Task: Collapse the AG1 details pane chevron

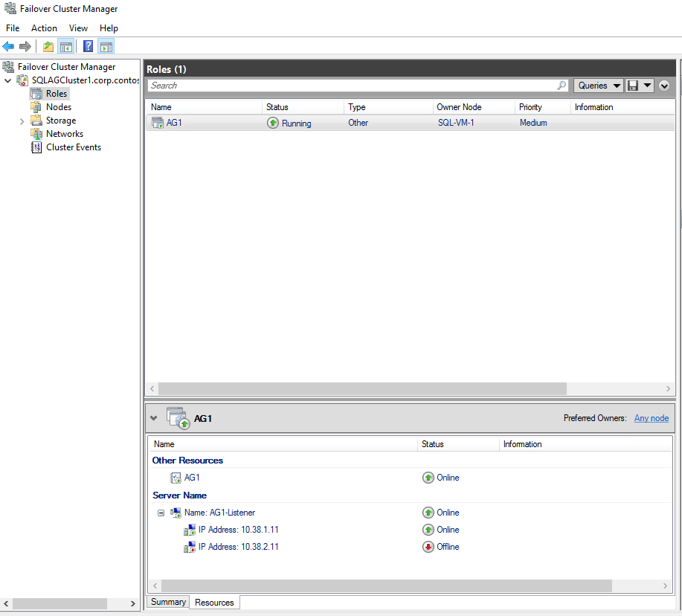Action: click(153, 418)
